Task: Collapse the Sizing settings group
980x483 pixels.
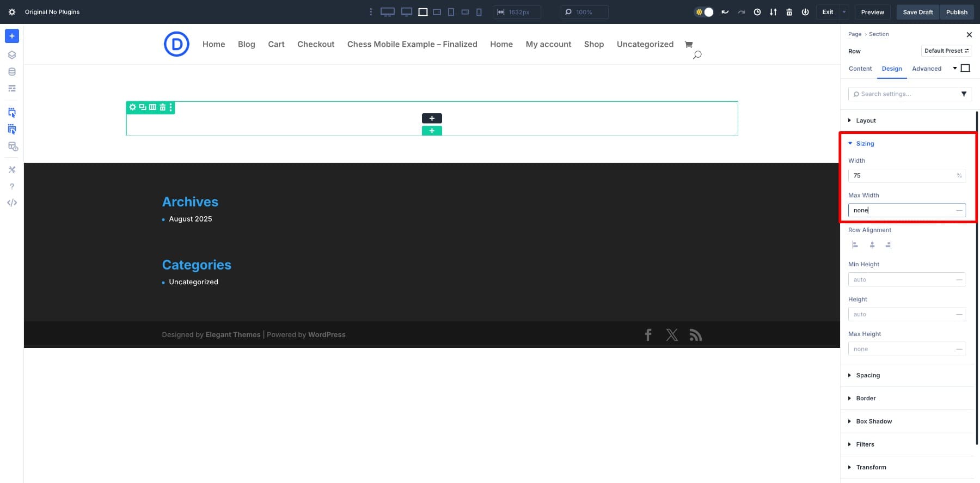Action: pyautogui.click(x=865, y=144)
